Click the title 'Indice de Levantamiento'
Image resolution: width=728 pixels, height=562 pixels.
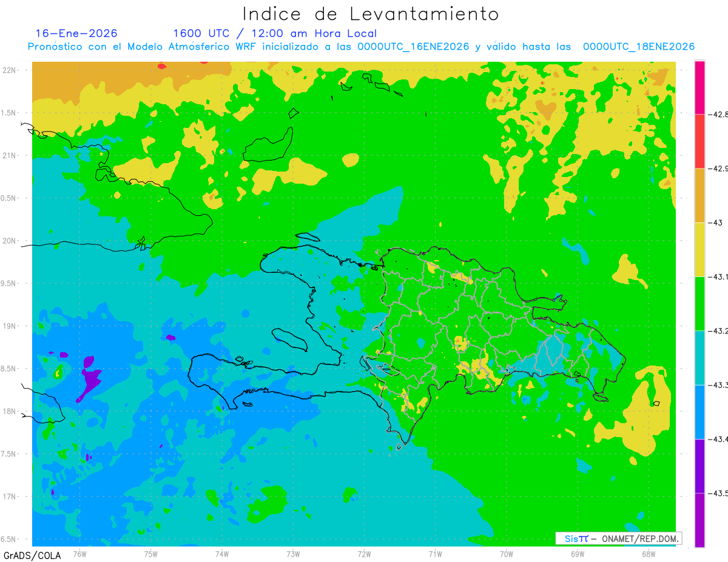371,14
